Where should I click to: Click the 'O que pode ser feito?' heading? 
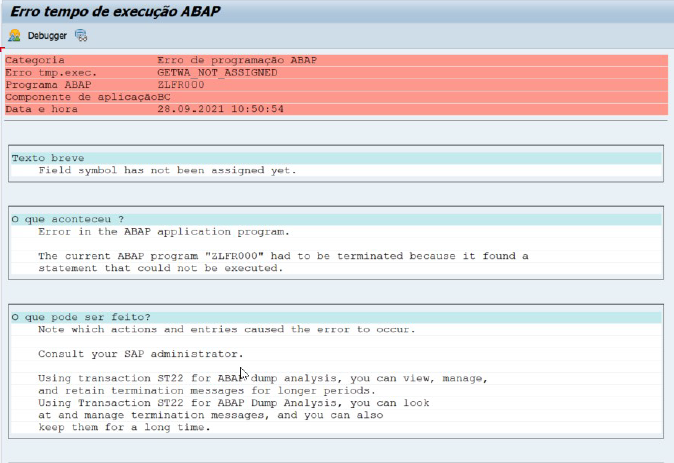pos(81,317)
